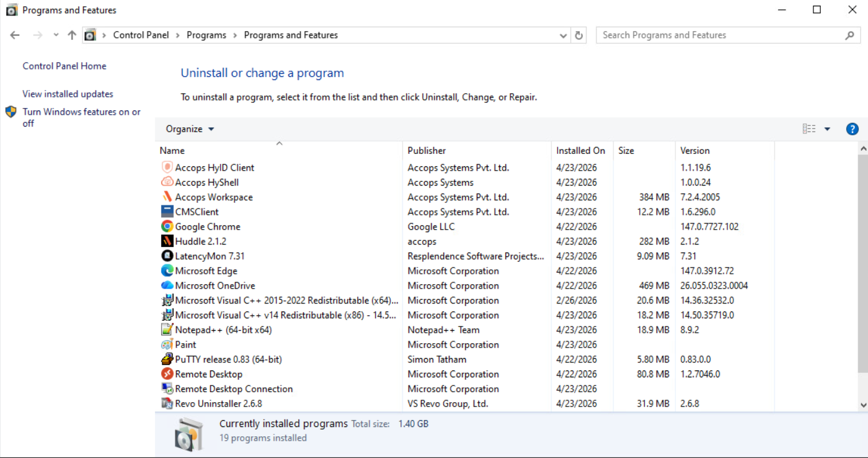Expand the chevron after Programs breadcrumb

235,35
